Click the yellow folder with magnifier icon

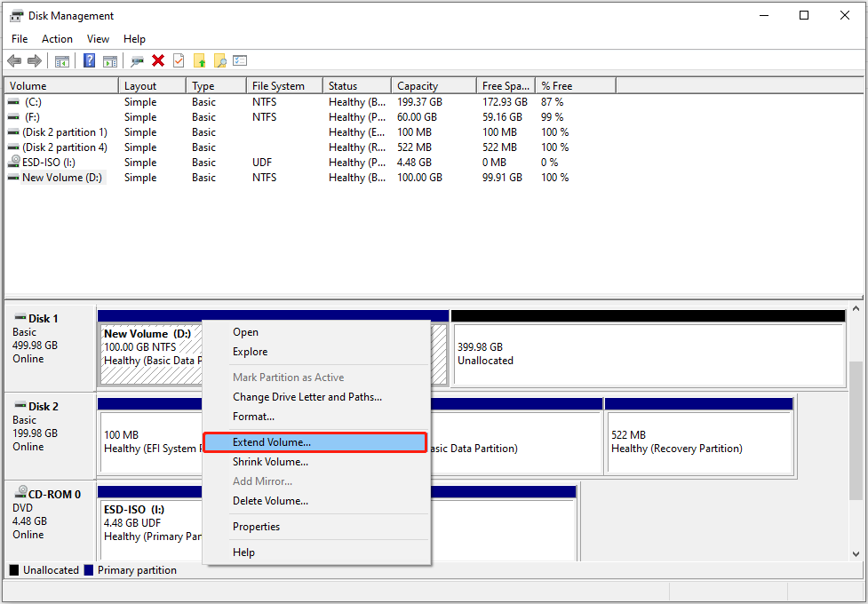pyautogui.click(x=219, y=60)
